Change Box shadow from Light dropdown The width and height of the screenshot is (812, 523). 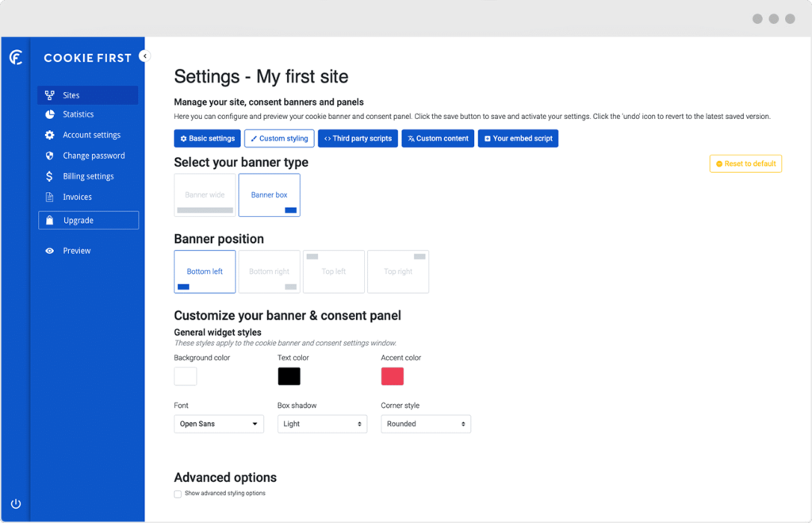[322, 424]
